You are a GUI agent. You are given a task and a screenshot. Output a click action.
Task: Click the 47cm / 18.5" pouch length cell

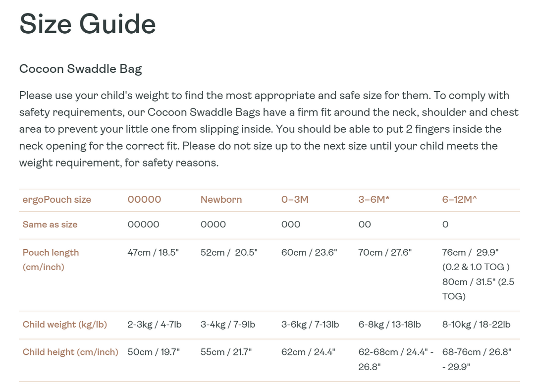click(x=153, y=252)
